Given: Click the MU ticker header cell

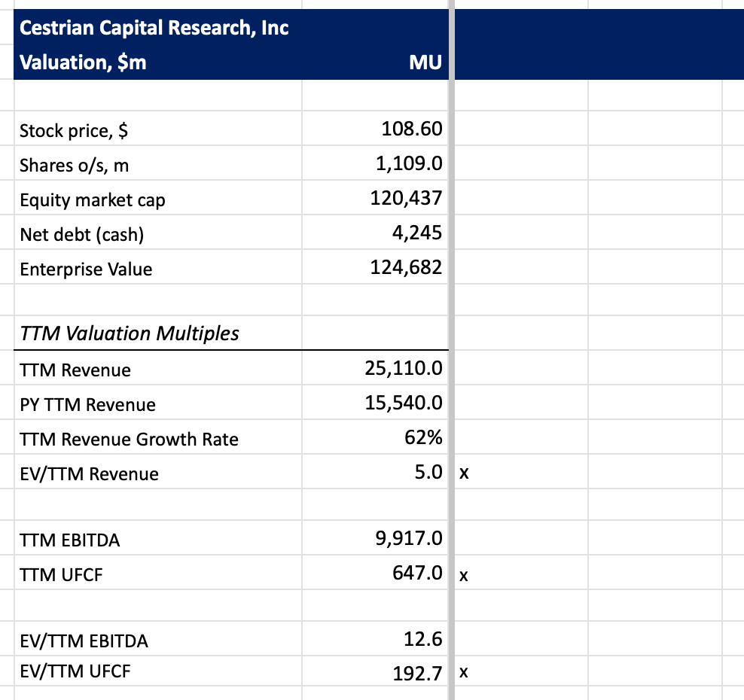Looking at the screenshot, I should pyautogui.click(x=425, y=62).
